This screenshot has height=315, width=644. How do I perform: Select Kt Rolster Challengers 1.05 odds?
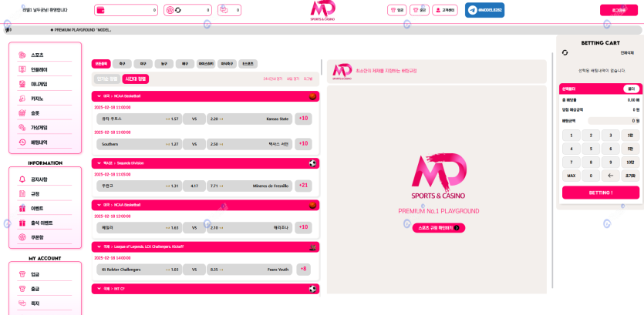140,270
